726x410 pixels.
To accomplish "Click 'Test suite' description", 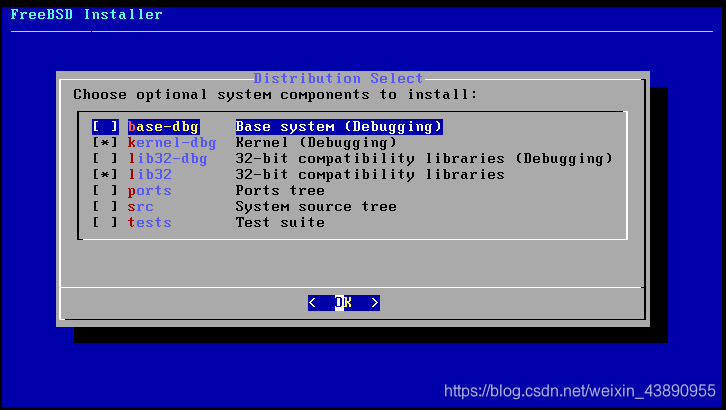I will coord(280,222).
